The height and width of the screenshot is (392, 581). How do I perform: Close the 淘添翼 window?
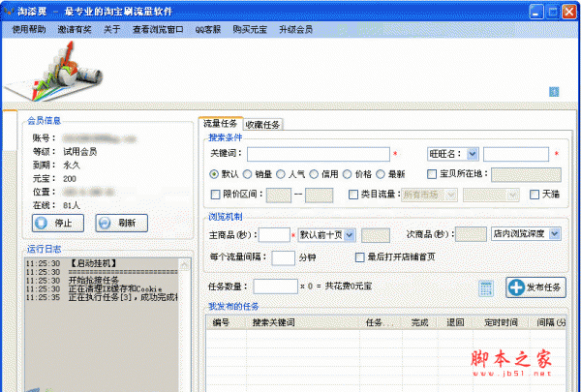coord(569,12)
